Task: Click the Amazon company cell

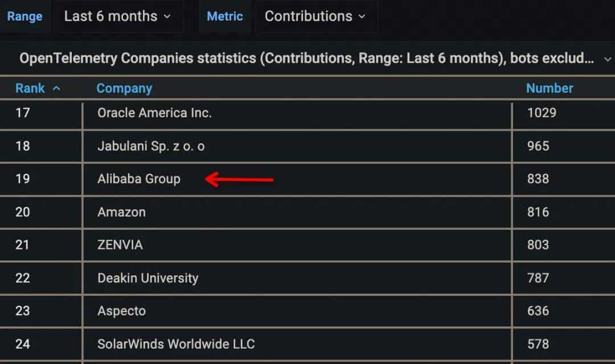Action: pyautogui.click(x=121, y=212)
